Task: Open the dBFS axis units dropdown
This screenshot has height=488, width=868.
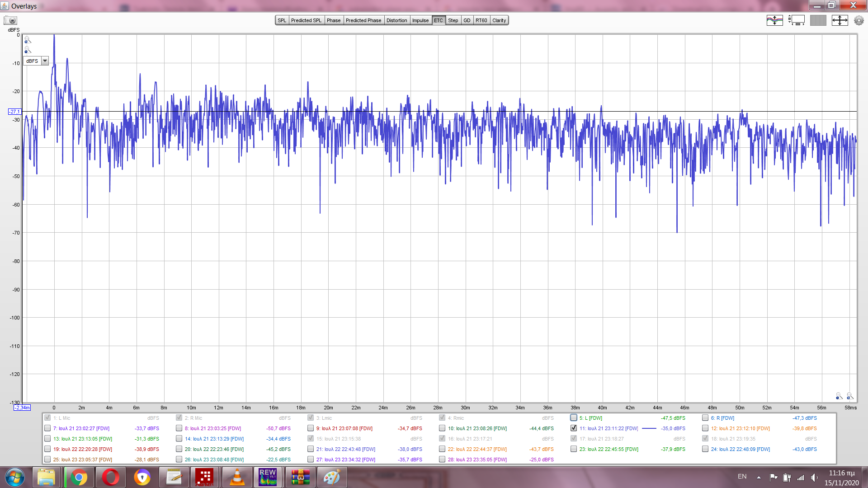Action: coord(45,61)
